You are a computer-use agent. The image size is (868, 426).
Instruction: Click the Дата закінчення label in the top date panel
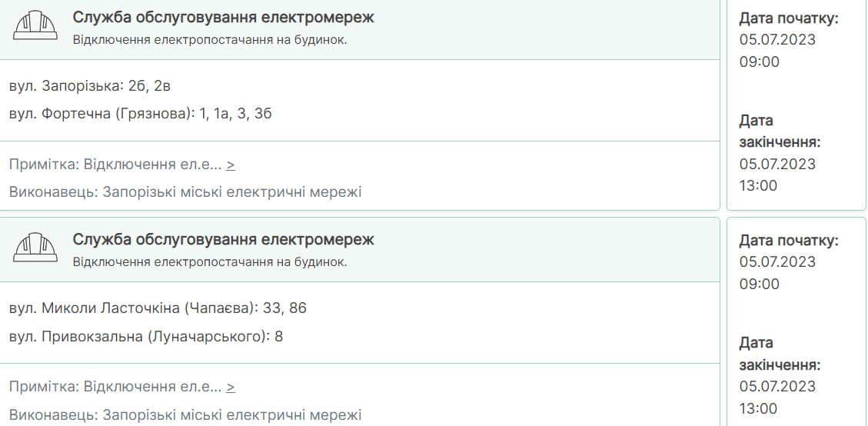click(x=780, y=131)
